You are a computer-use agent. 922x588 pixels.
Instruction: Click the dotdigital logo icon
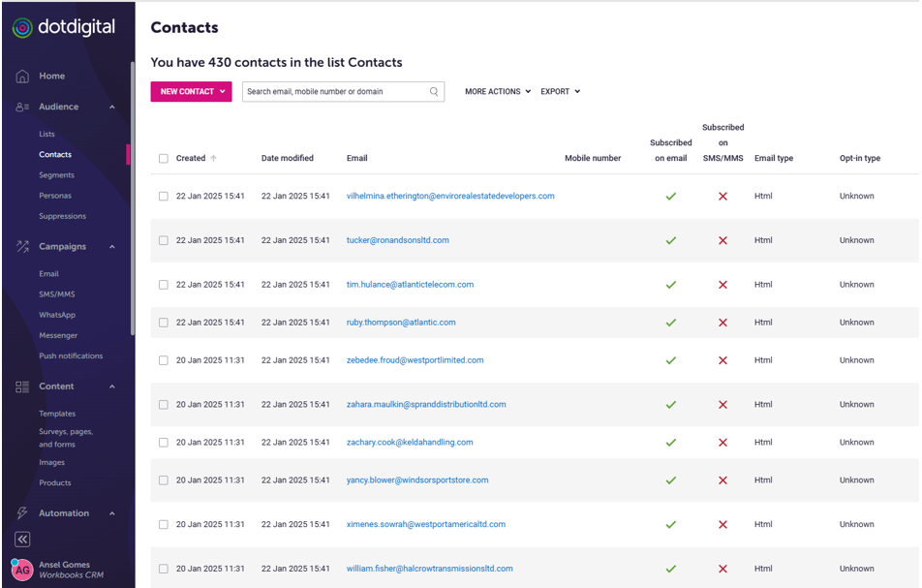pyautogui.click(x=22, y=28)
